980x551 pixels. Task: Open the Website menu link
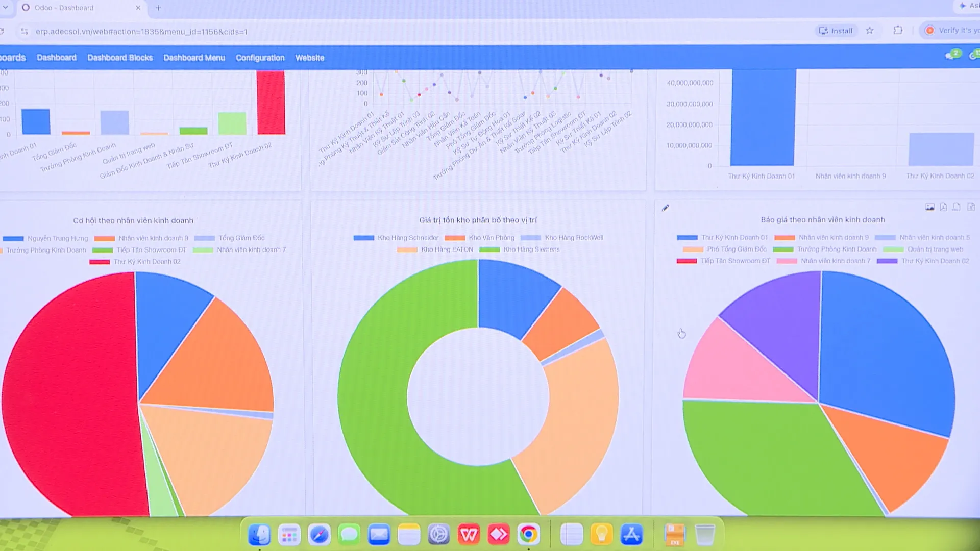click(x=310, y=58)
